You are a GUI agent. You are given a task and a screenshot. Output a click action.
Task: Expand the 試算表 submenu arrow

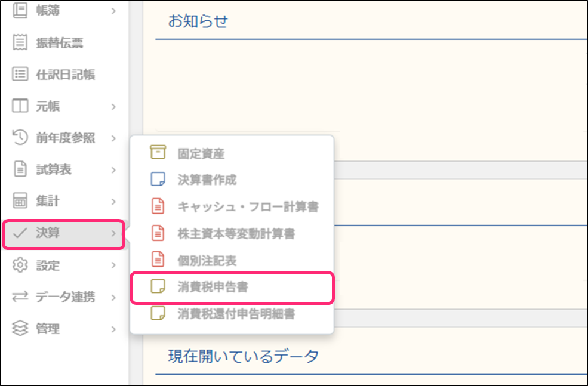(x=113, y=170)
